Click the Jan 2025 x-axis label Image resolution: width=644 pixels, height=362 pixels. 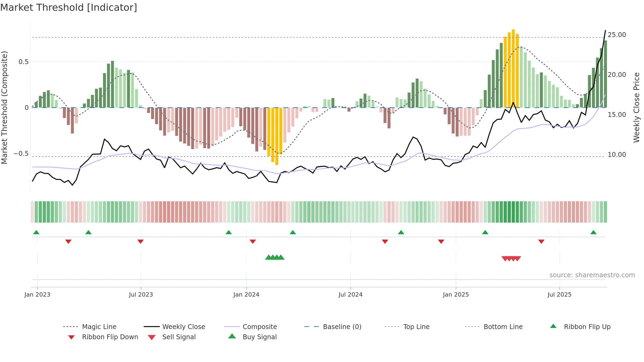click(x=456, y=294)
